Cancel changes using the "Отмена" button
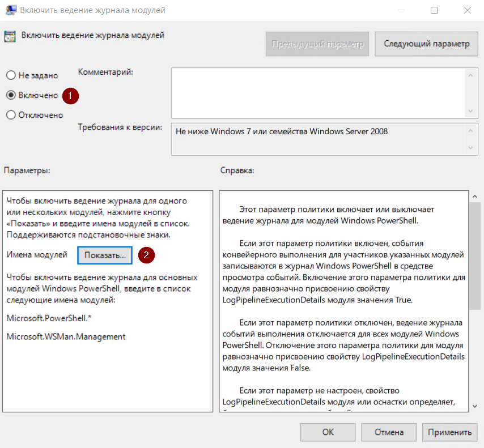This screenshot has height=448, width=484. pyautogui.click(x=389, y=432)
